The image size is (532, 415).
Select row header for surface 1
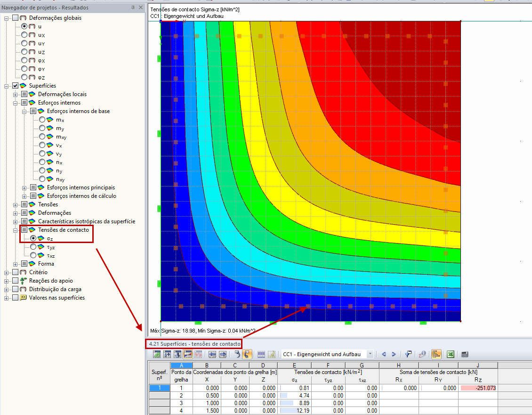coord(160,388)
